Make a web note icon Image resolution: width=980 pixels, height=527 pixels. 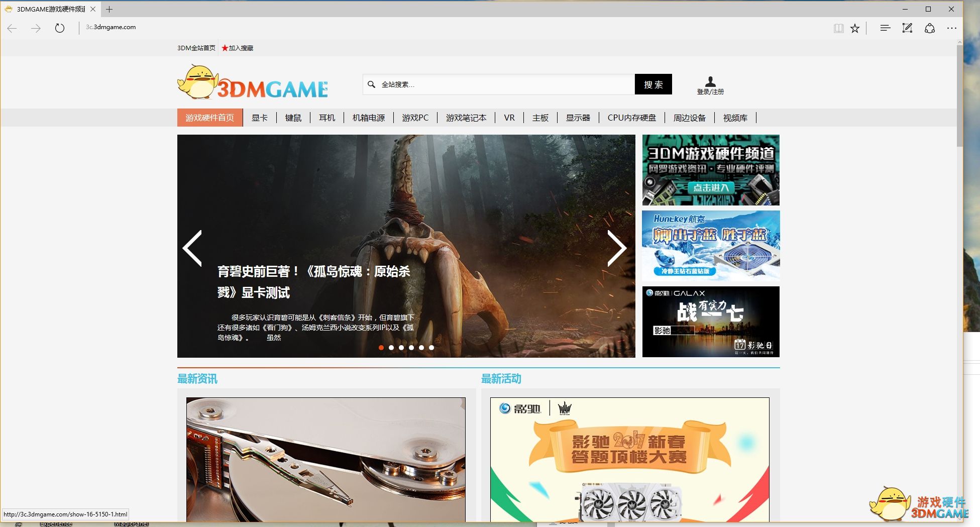coord(907,28)
